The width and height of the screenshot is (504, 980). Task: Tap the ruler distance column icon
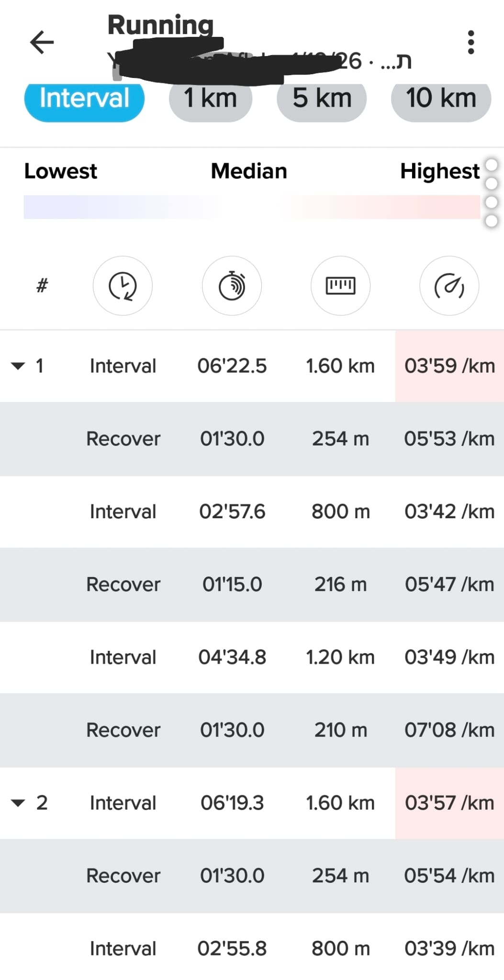point(340,286)
